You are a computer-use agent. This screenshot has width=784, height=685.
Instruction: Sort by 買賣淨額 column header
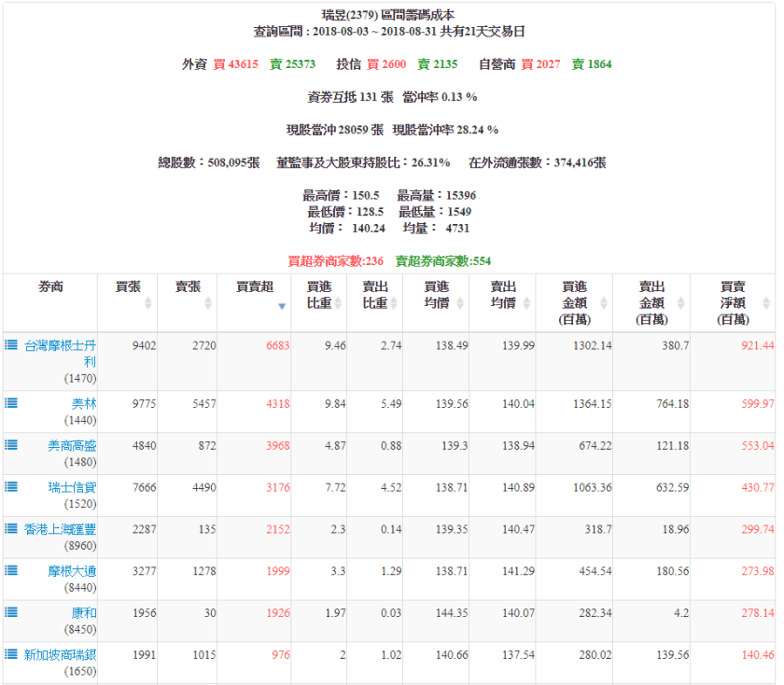coord(733,302)
